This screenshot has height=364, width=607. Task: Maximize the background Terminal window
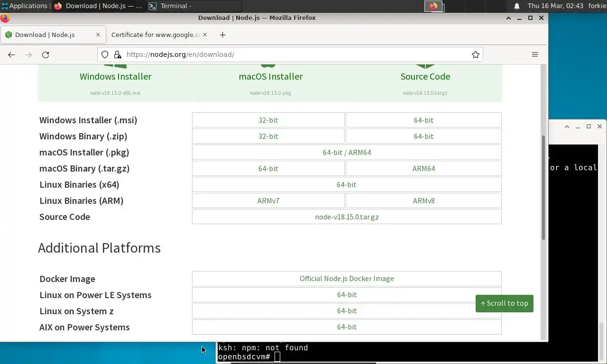[x=589, y=127]
